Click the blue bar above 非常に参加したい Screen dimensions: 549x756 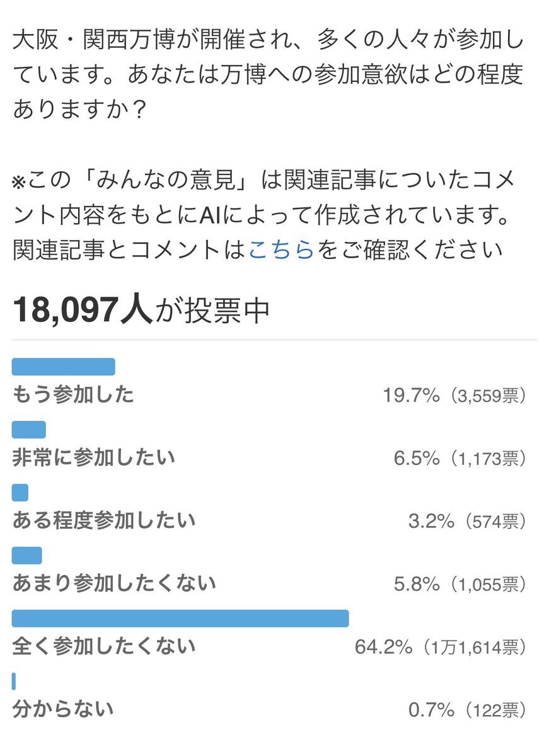29,430
